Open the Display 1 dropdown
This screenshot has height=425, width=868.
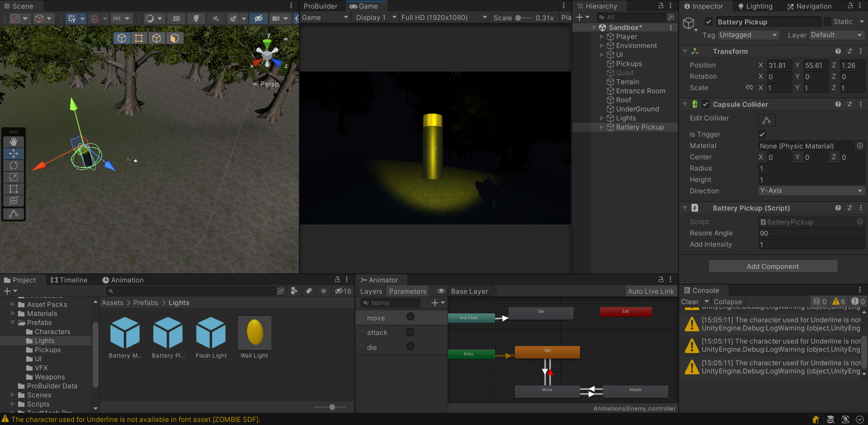376,18
